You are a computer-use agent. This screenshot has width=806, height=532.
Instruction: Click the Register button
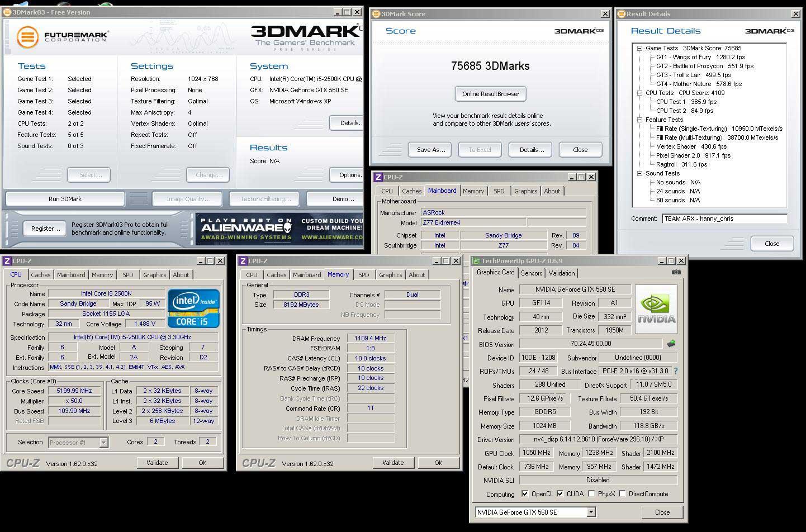click(46, 229)
